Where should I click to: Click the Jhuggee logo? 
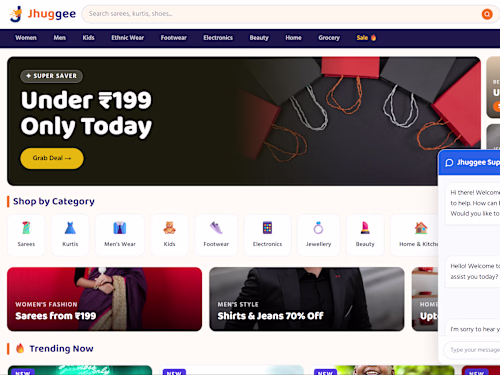tap(43, 14)
